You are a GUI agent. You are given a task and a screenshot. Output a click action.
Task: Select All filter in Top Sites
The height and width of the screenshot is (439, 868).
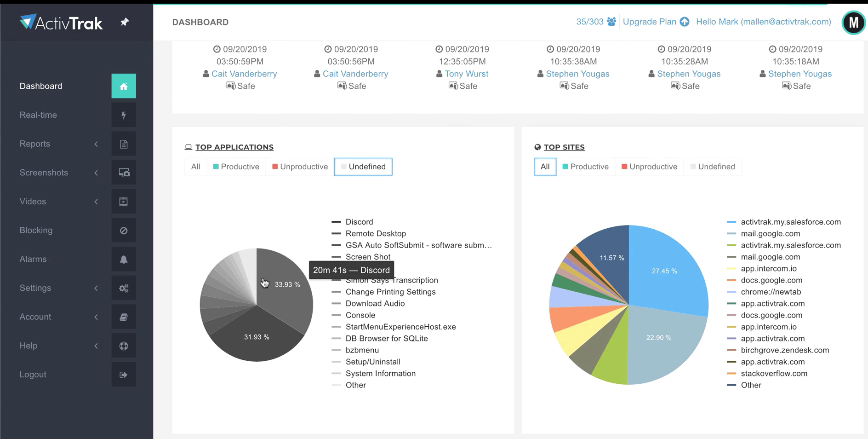click(x=545, y=167)
